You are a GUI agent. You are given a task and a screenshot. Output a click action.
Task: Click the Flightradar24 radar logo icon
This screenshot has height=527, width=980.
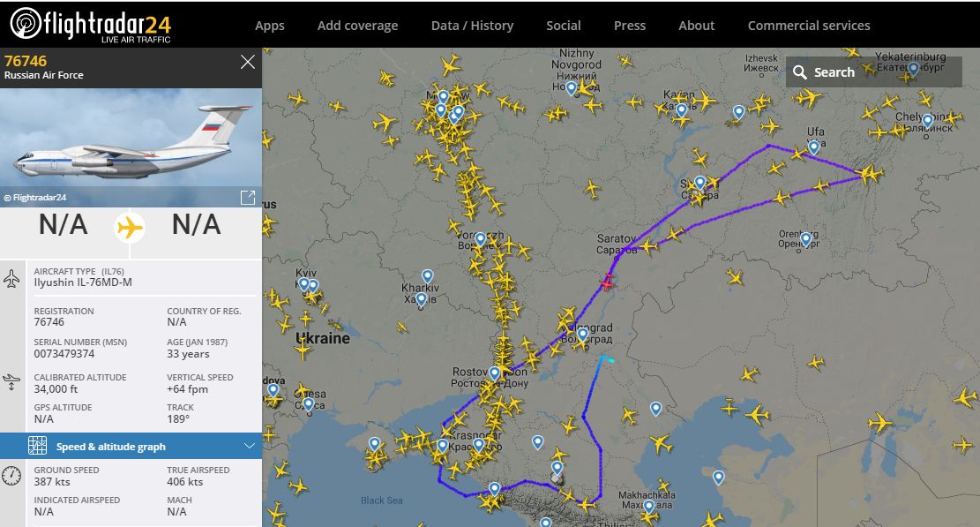(26, 24)
